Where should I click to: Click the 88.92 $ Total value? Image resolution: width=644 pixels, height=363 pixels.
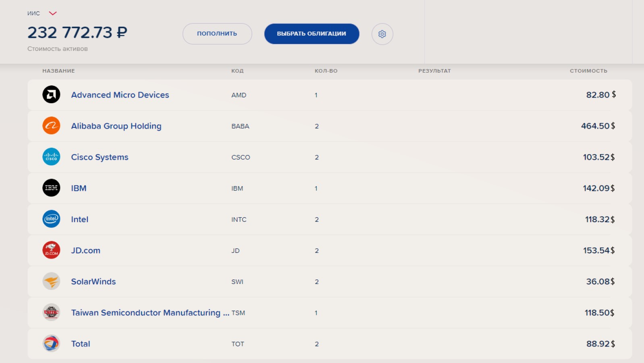point(601,344)
